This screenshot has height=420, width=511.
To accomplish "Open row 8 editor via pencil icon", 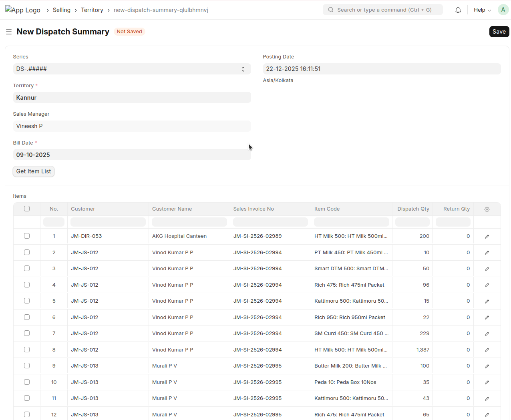I will coord(487,350).
